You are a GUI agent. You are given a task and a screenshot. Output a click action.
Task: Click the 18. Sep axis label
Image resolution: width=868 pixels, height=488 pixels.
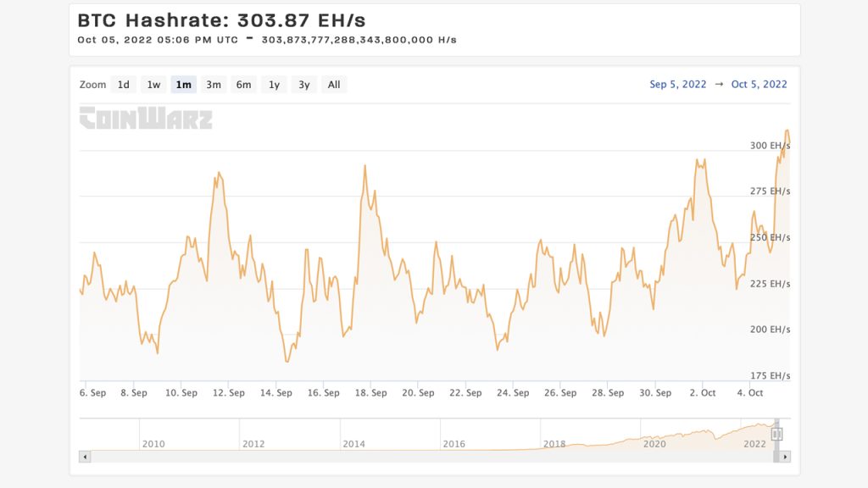371,393
